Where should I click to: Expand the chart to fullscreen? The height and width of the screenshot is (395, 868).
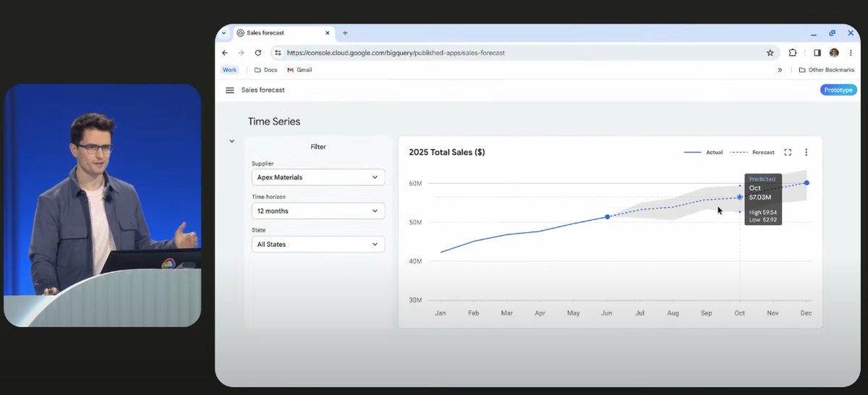click(x=788, y=153)
